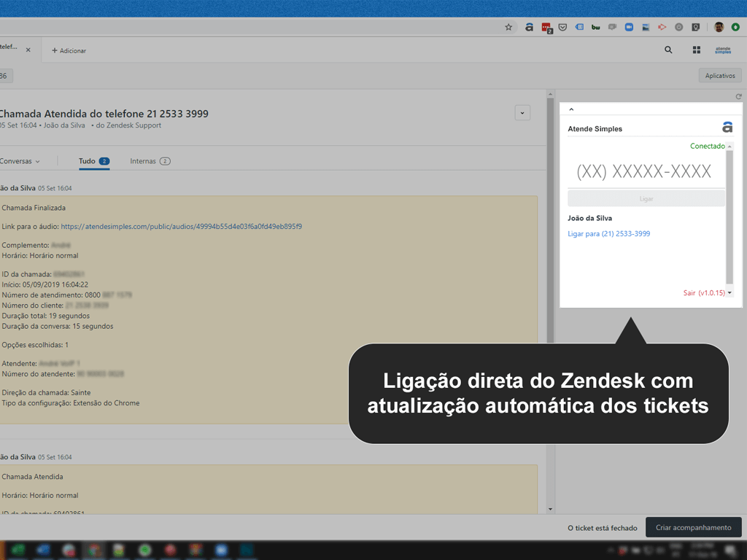Click the Aplicativos button

(x=719, y=76)
